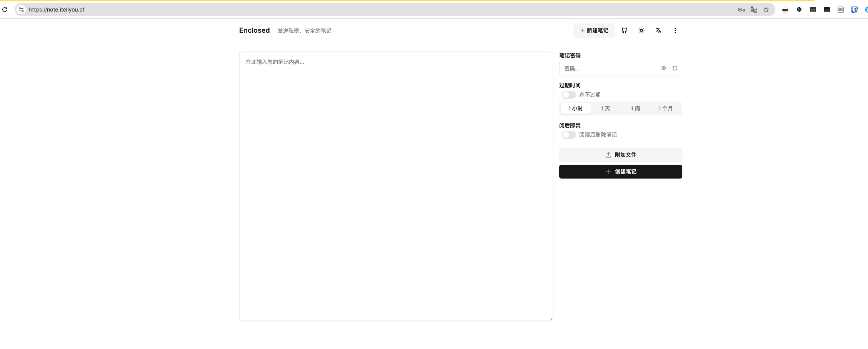Click the 附加文件 attach files button

(620, 155)
